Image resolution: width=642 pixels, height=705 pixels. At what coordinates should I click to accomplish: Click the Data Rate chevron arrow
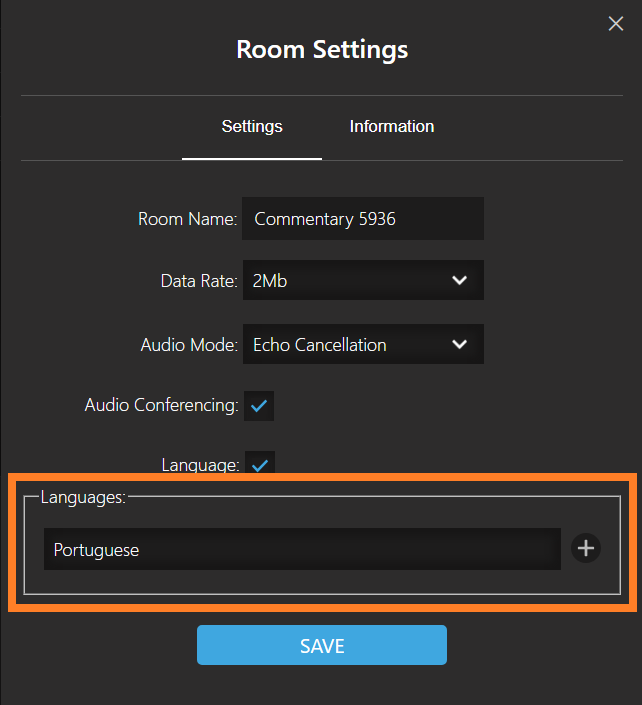[459, 280]
